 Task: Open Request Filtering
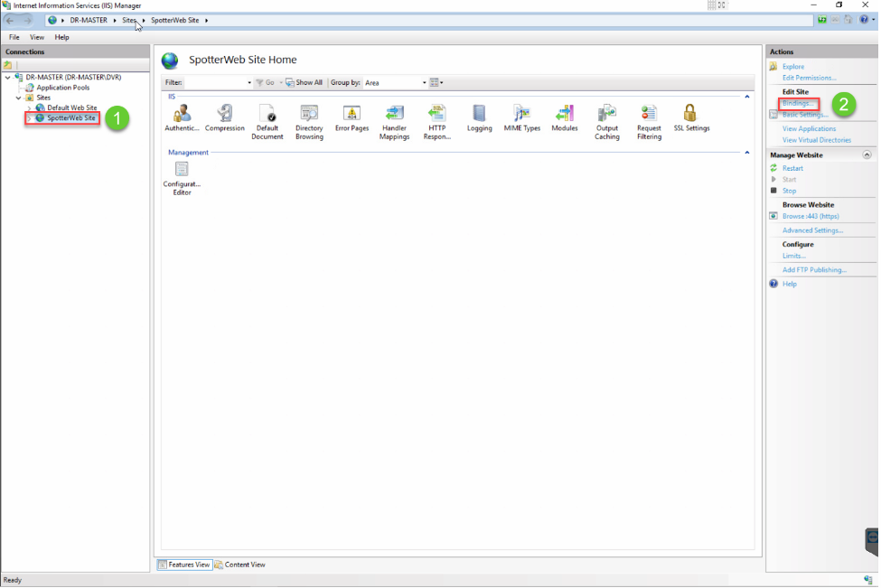pos(649,118)
